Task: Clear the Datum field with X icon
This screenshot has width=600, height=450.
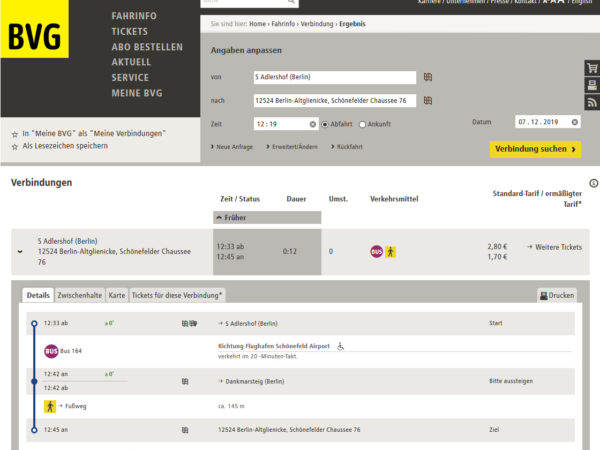Action: tap(574, 122)
